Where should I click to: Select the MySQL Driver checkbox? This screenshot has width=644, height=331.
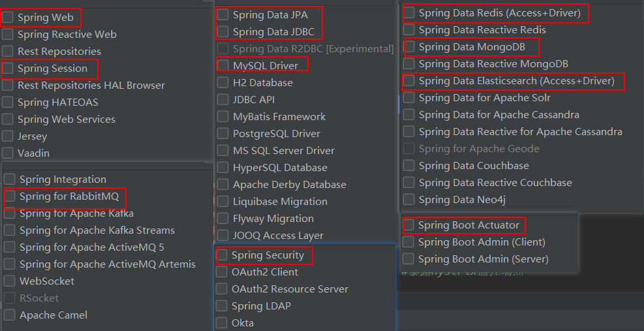pyautogui.click(x=223, y=65)
